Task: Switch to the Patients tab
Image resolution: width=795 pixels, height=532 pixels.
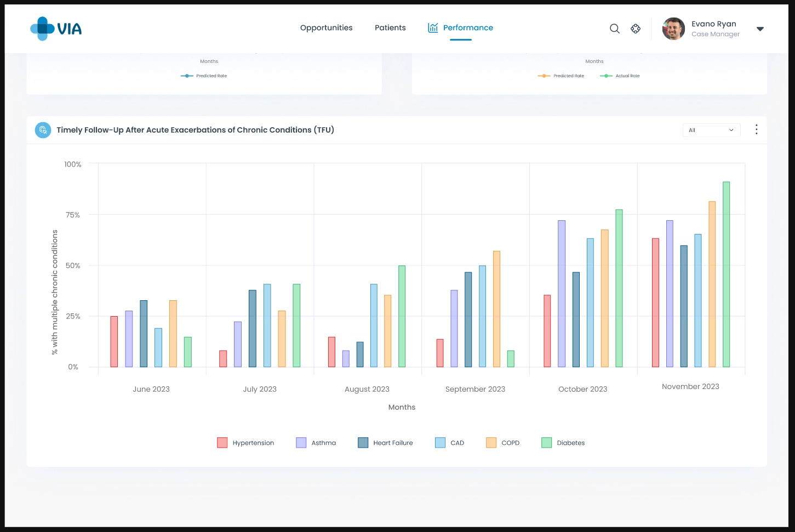Action: click(x=390, y=28)
